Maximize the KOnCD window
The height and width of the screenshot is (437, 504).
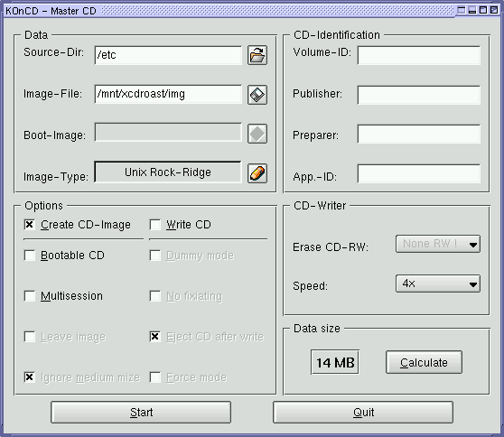click(x=483, y=10)
